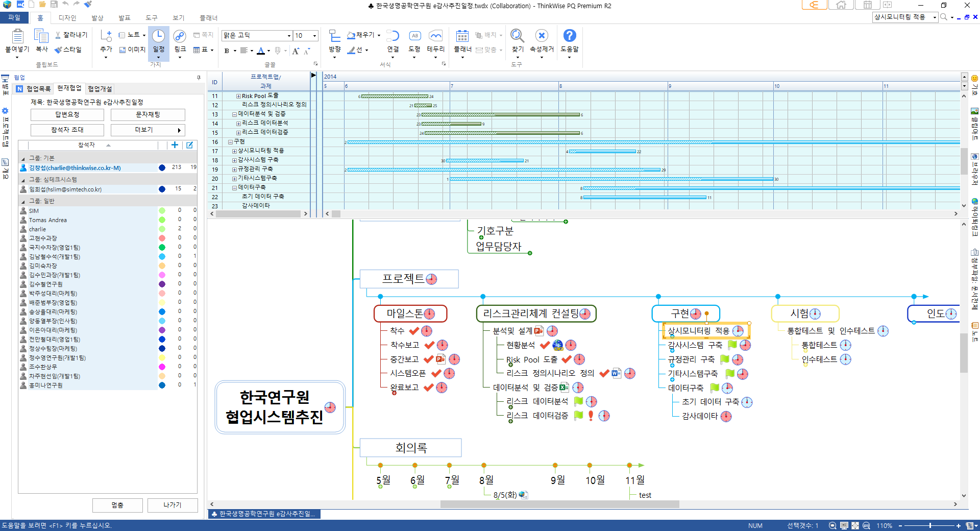This screenshot has height=531, width=980.
Task: Click the undo arrow in quick access toolbar
Action: 65,4
